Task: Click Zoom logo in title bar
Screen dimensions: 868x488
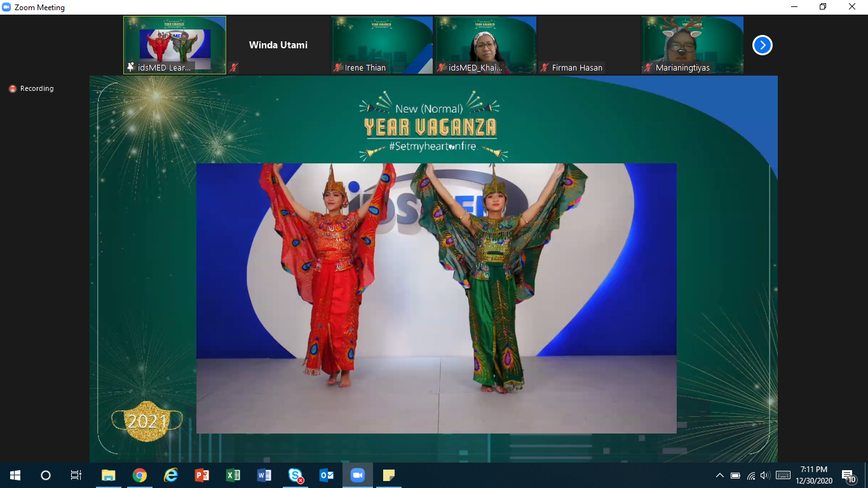Action: point(7,8)
